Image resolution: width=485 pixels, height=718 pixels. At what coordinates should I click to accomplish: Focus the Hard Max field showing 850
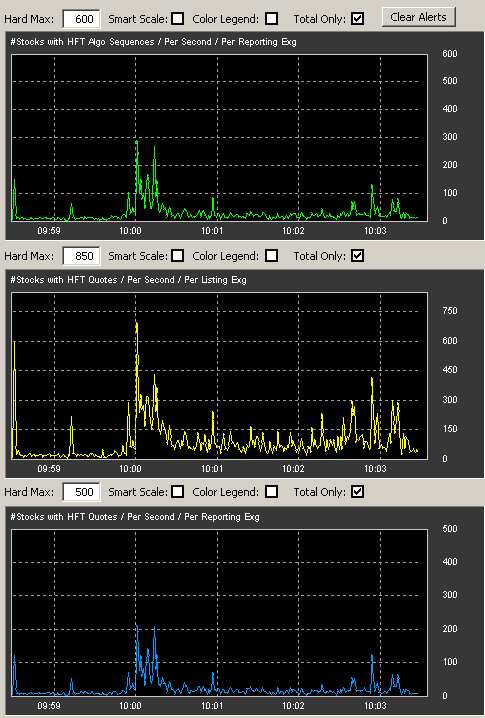(x=81, y=256)
